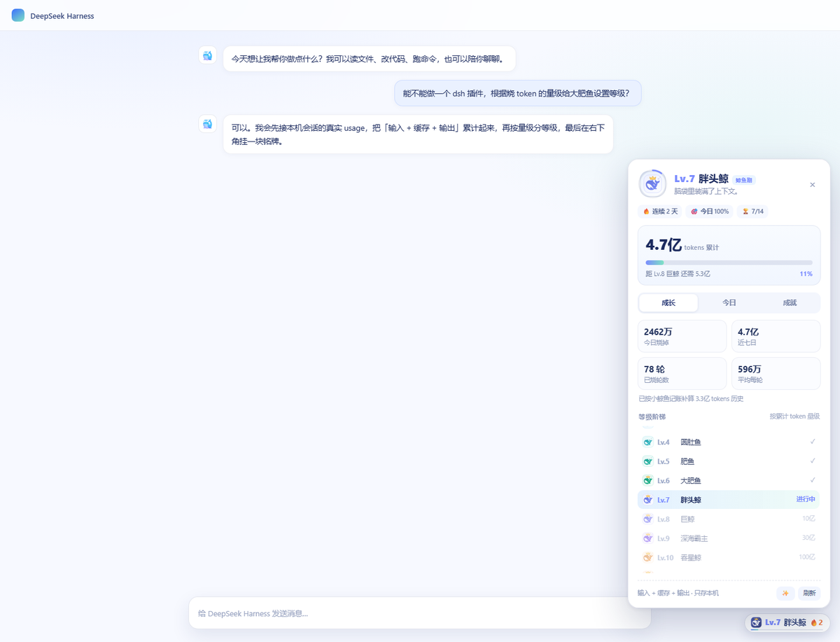Image resolution: width=840 pixels, height=642 pixels.
Task: Focus the 给 DeepSeek Harness 发送消息 input box
Action: pyautogui.click(x=419, y=613)
